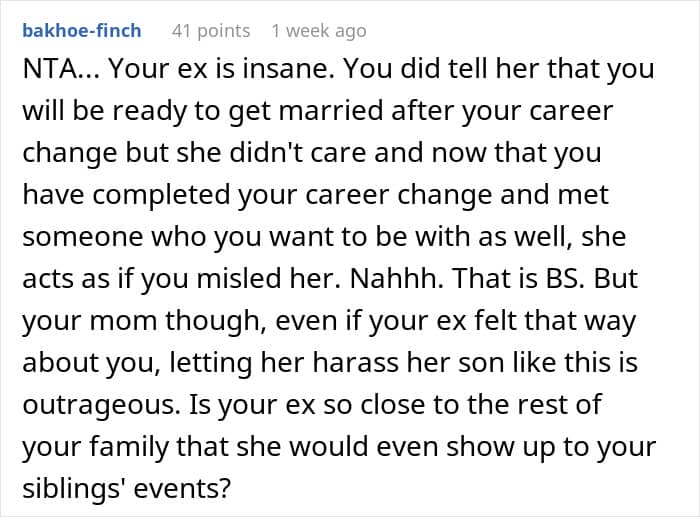
Task: Open the bakhoe-finch user profile
Action: 81,31
